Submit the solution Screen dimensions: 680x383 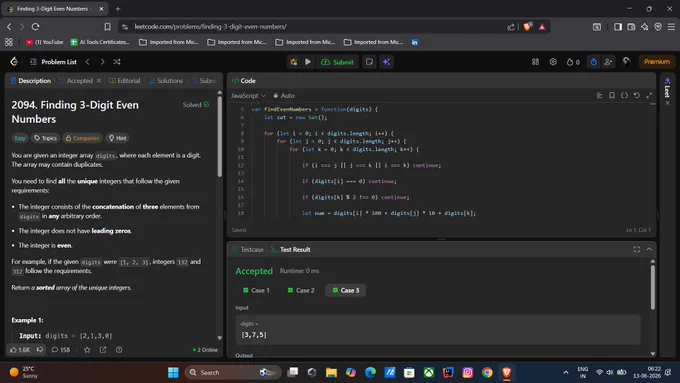pos(337,62)
